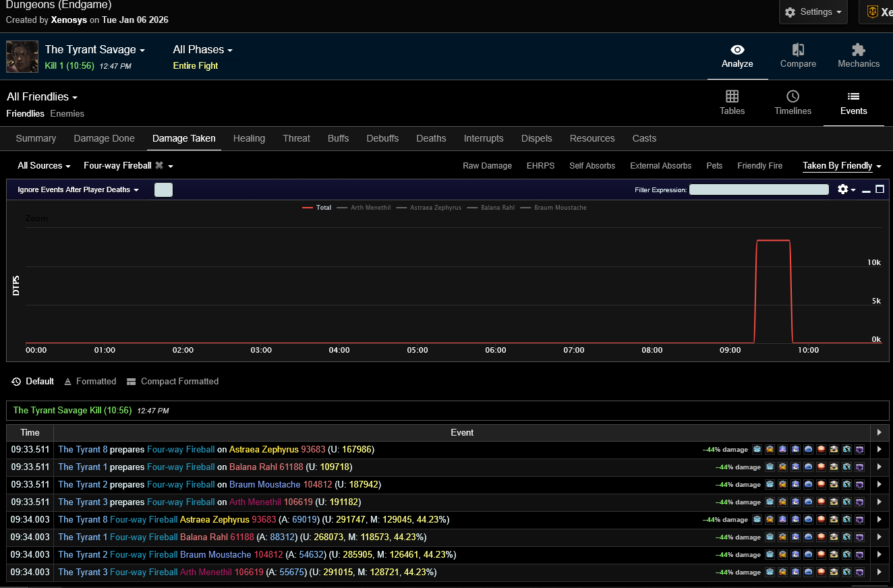The image size is (893, 588).
Task: Maximize the damage taken chart panel
Action: coord(880,189)
